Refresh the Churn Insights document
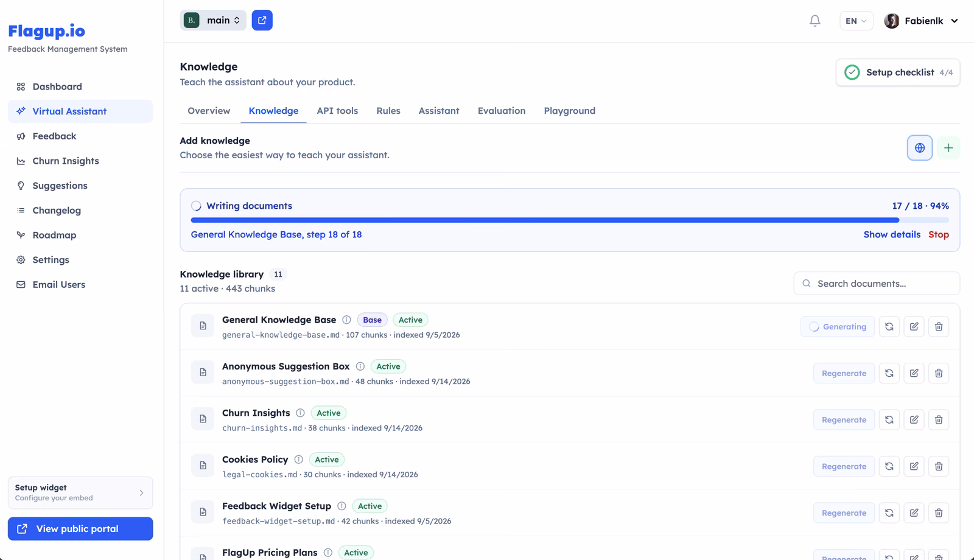 coord(889,420)
